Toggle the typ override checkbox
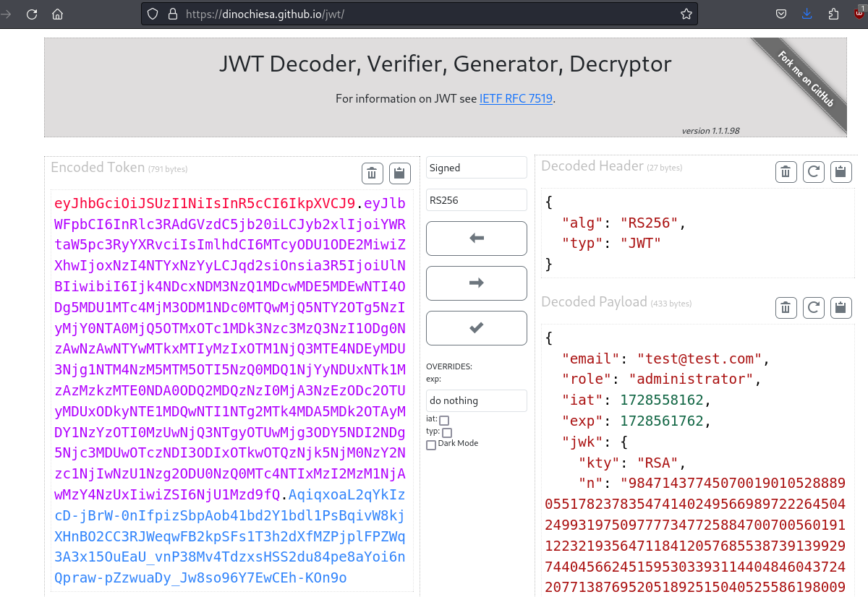The image size is (868, 597). click(447, 432)
